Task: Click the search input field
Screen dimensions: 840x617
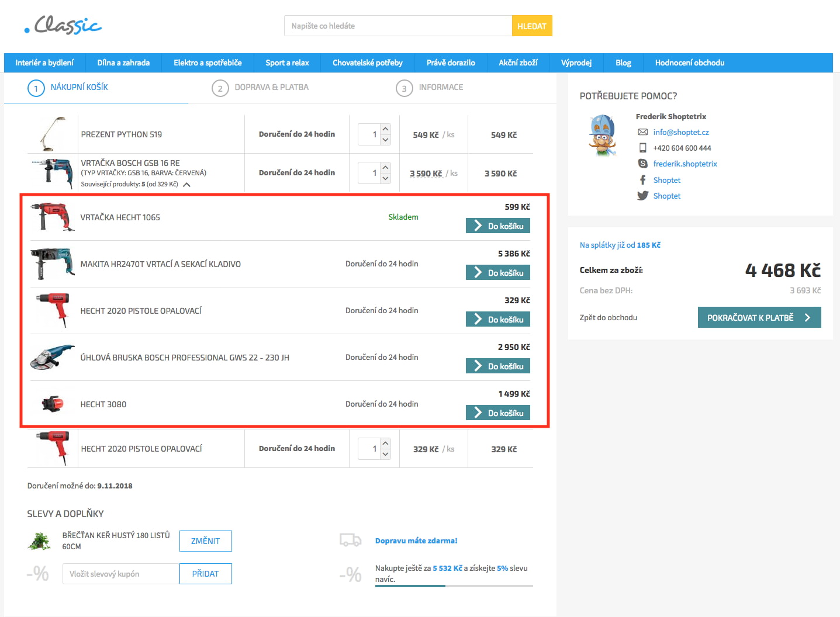Action: [398, 26]
